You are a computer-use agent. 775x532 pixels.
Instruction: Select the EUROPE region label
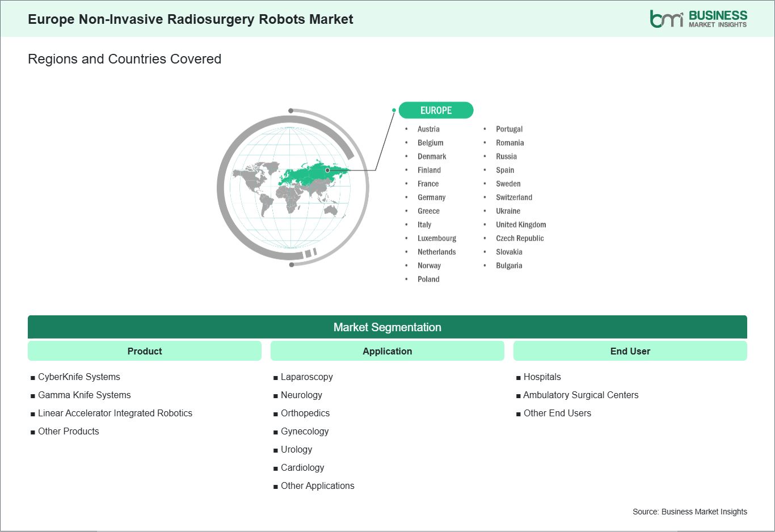pyautogui.click(x=436, y=110)
